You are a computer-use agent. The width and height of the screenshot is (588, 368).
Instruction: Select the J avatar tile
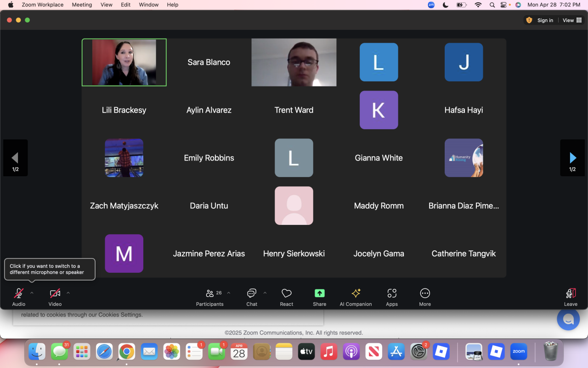point(464,62)
